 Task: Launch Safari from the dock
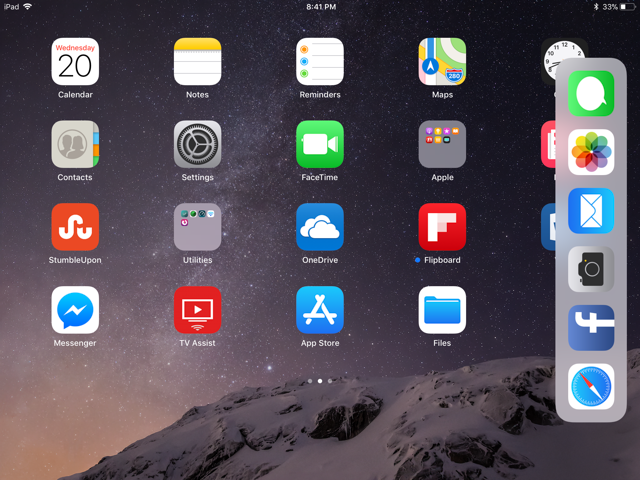pos(591,387)
